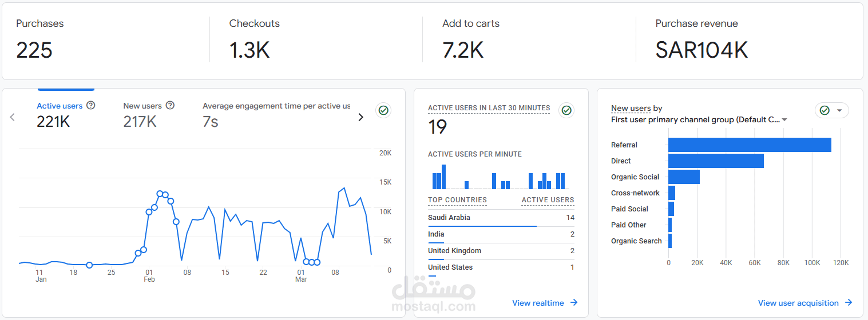
Task: Click the right chevron to show more metrics
Action: pos(360,117)
